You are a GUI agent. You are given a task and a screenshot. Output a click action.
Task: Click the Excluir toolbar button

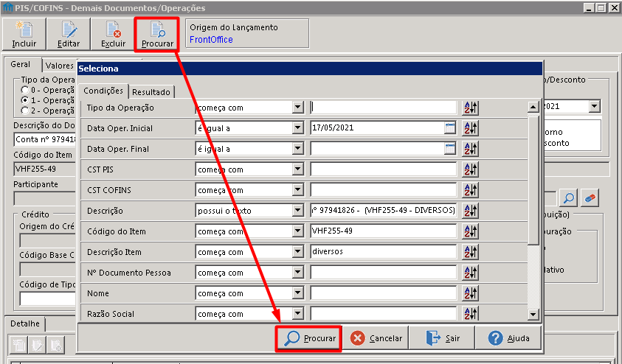(113, 35)
